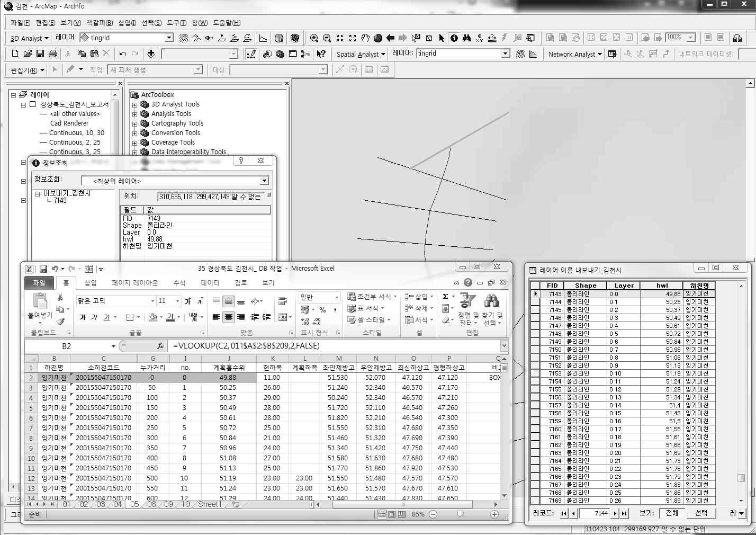Open Excel fill color bucket swatch

(153, 317)
